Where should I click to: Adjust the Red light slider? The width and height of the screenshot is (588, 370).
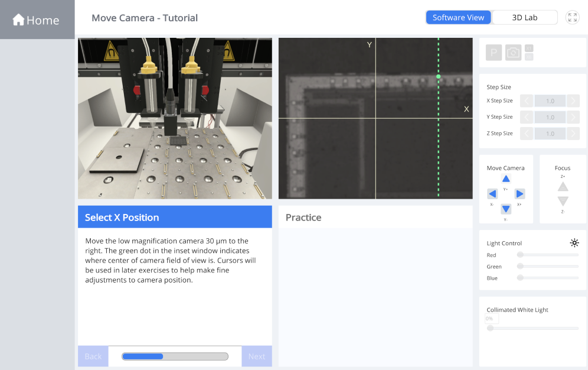pyautogui.click(x=549, y=255)
